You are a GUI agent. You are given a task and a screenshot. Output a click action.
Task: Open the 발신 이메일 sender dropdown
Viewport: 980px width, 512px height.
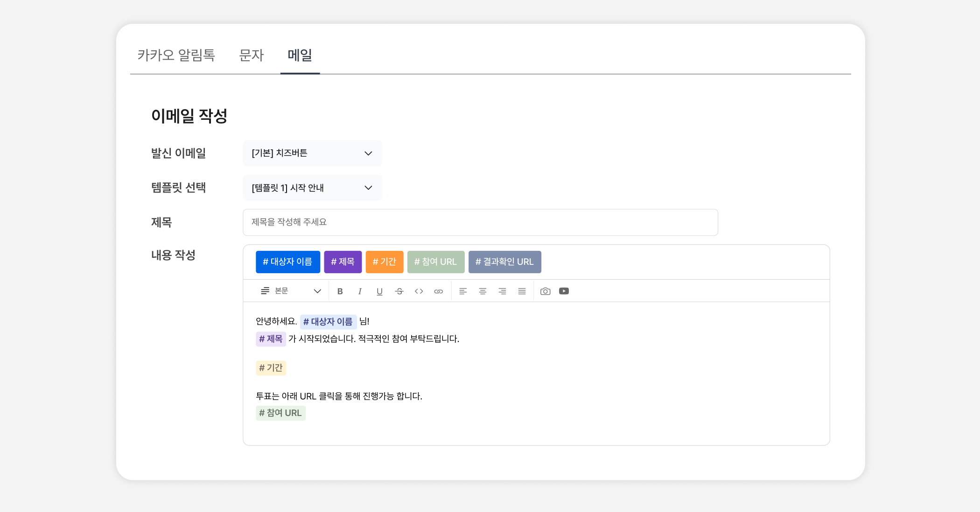(312, 153)
